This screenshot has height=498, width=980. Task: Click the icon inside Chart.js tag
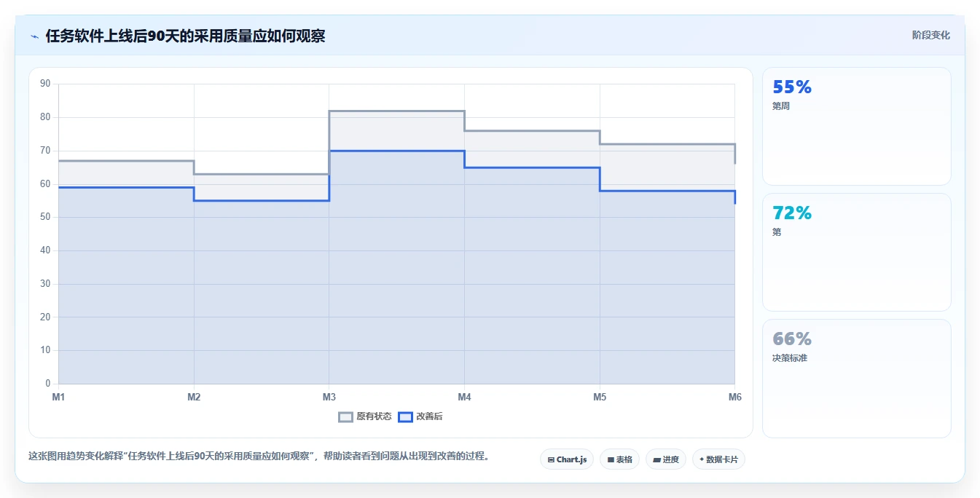coord(551,460)
